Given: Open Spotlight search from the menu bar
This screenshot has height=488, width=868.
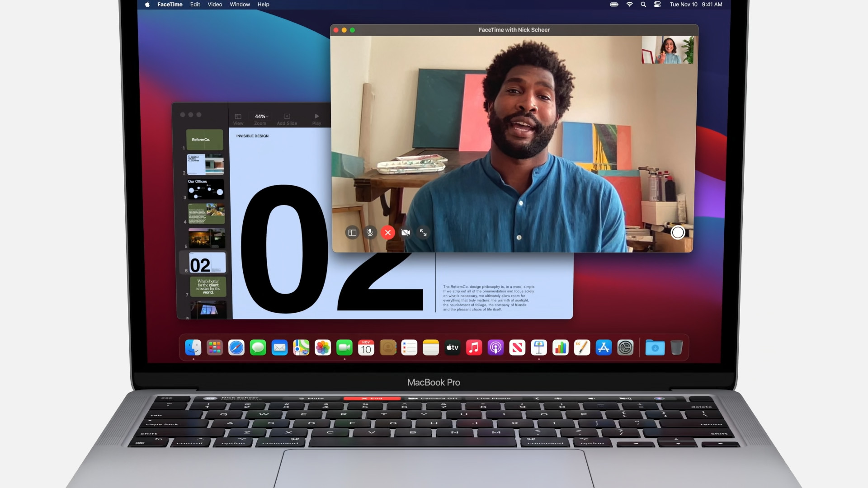Looking at the screenshot, I should click(643, 4).
